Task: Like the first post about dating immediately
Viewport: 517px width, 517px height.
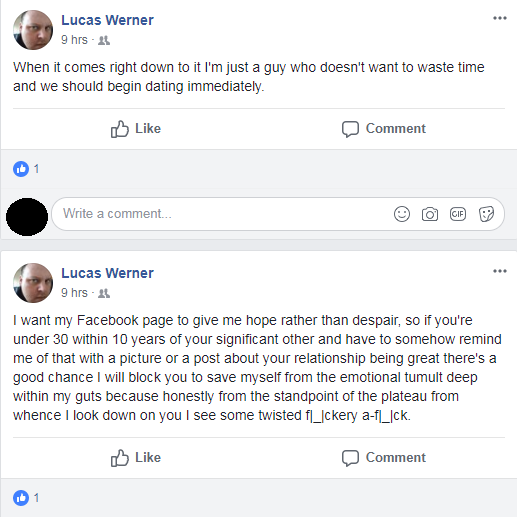Action: tap(136, 129)
